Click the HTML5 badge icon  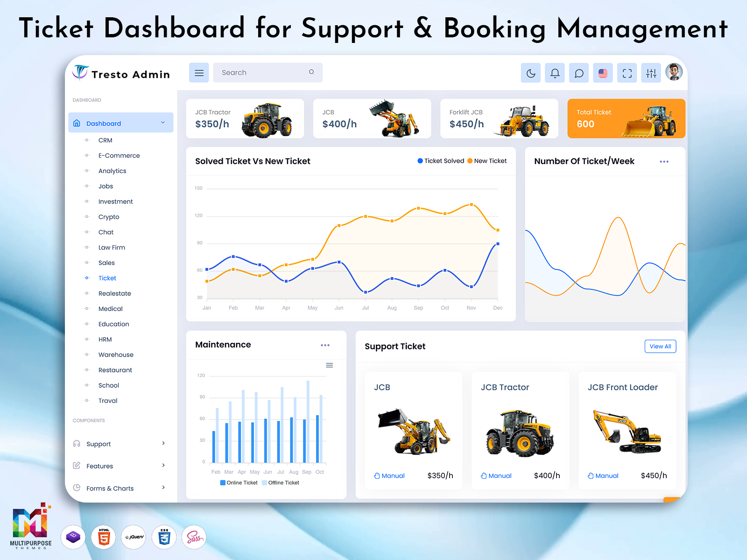tap(104, 537)
